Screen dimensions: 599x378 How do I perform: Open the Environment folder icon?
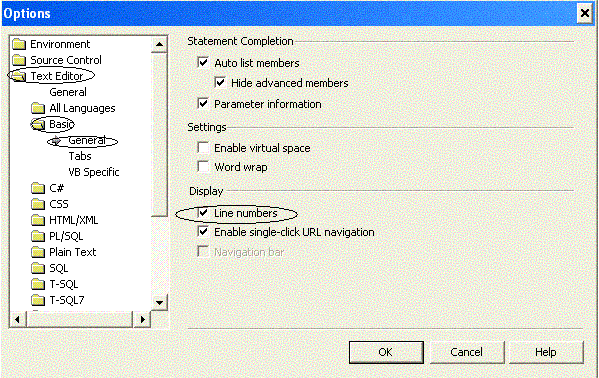[x=19, y=44]
